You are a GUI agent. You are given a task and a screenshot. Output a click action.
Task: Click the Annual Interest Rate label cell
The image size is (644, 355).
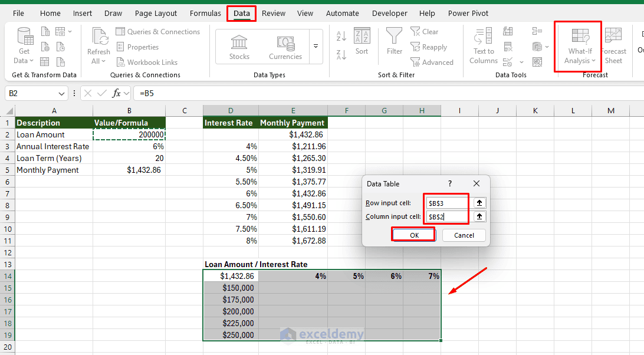pyautogui.click(x=54, y=146)
